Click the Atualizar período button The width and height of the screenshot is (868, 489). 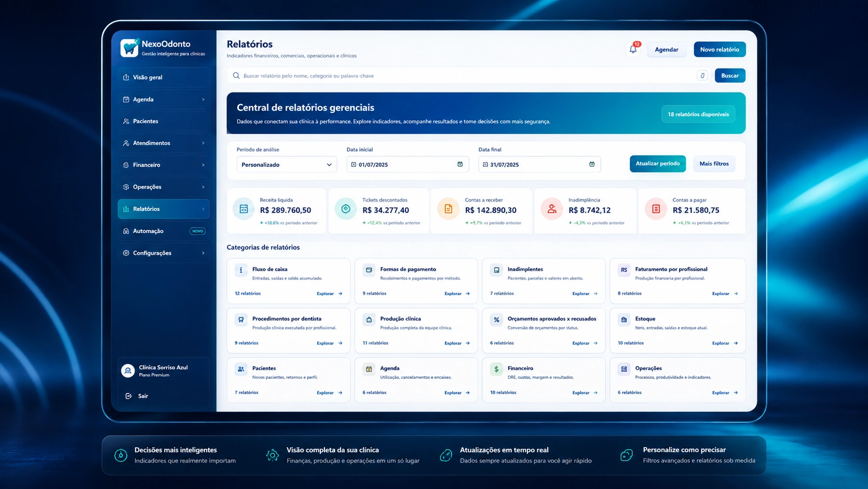658,164
